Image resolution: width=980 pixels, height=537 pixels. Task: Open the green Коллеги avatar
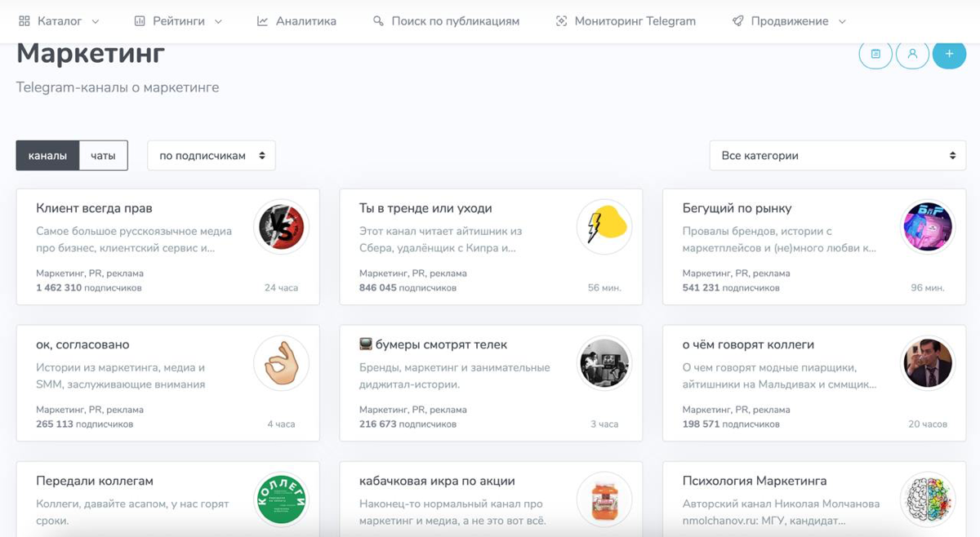coord(282,499)
